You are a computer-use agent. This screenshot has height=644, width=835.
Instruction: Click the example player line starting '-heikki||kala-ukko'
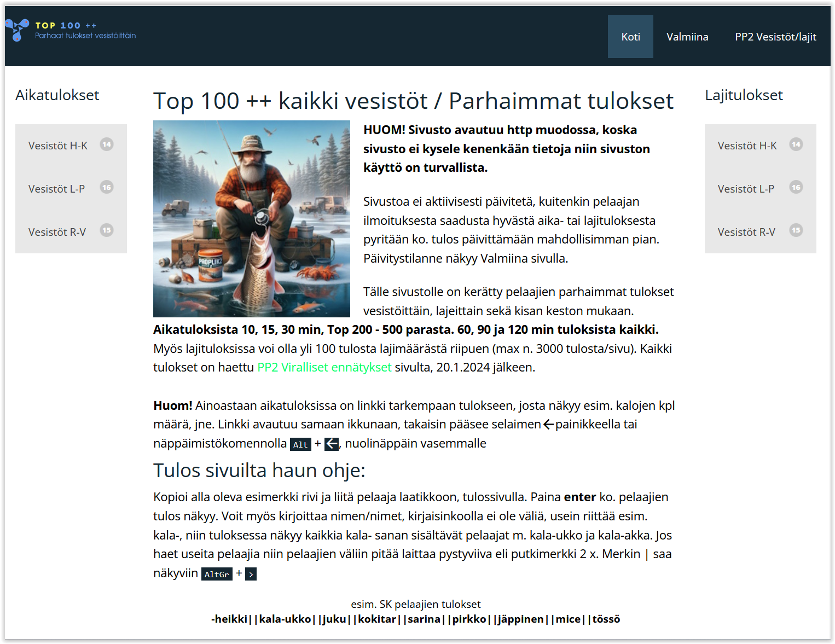pyautogui.click(x=416, y=619)
